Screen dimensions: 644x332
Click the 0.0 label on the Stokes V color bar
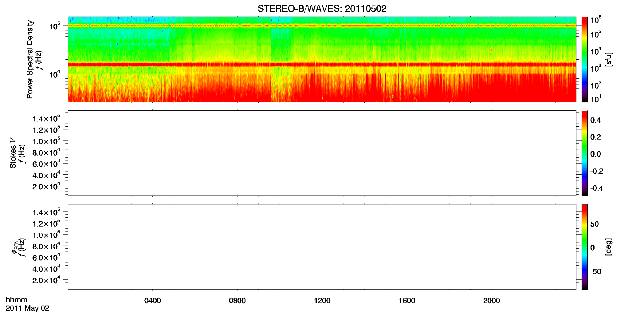tap(595, 154)
